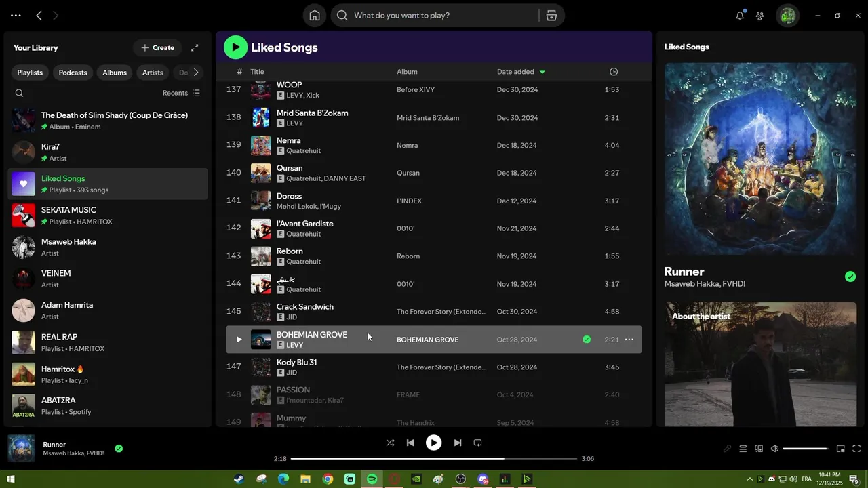Open the What's New notification bell
Viewport: 868px width, 488px height.
[x=740, y=16]
